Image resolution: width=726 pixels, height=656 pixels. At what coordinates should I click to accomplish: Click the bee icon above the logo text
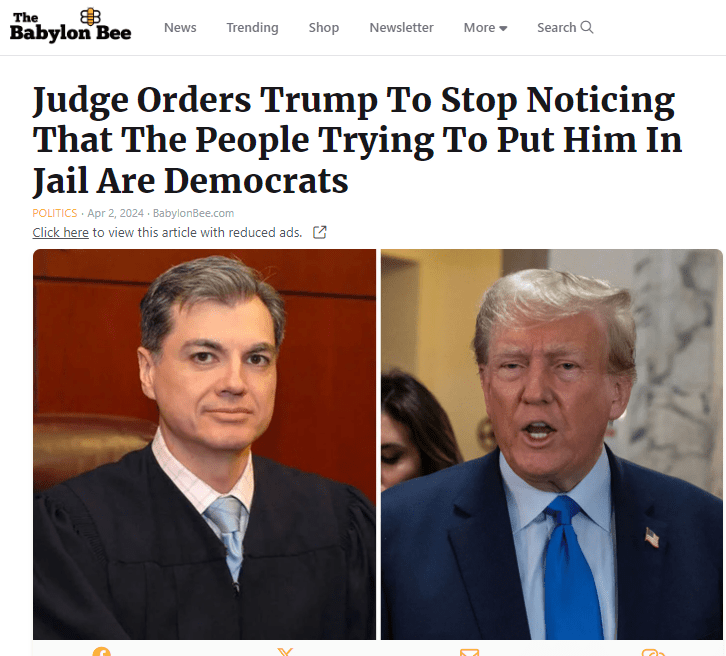tap(90, 17)
